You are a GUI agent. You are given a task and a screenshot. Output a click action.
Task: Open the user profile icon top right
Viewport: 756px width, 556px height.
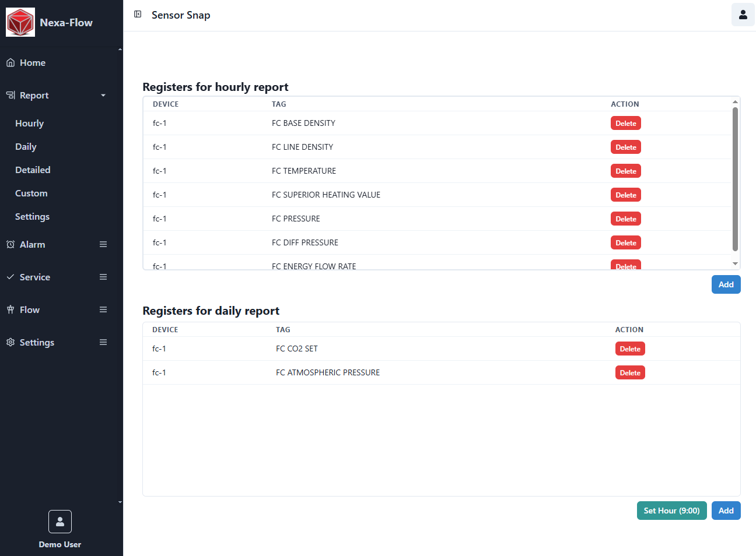tap(743, 15)
